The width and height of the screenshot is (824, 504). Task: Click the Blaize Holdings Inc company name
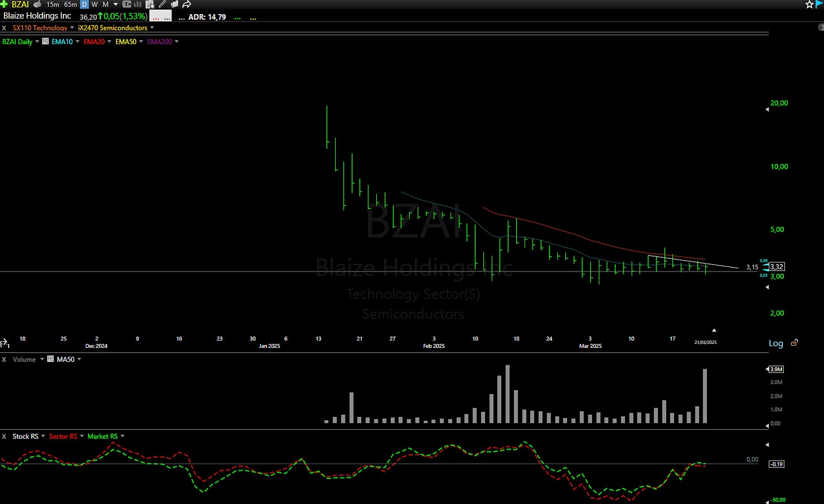click(37, 16)
